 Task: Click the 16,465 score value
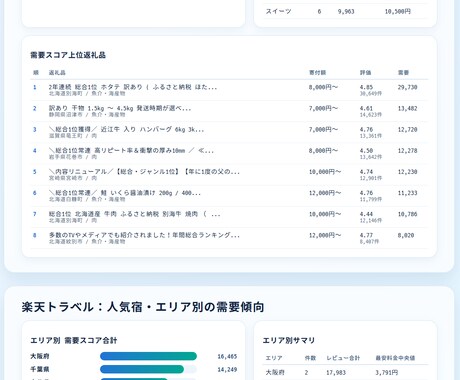pos(227,357)
